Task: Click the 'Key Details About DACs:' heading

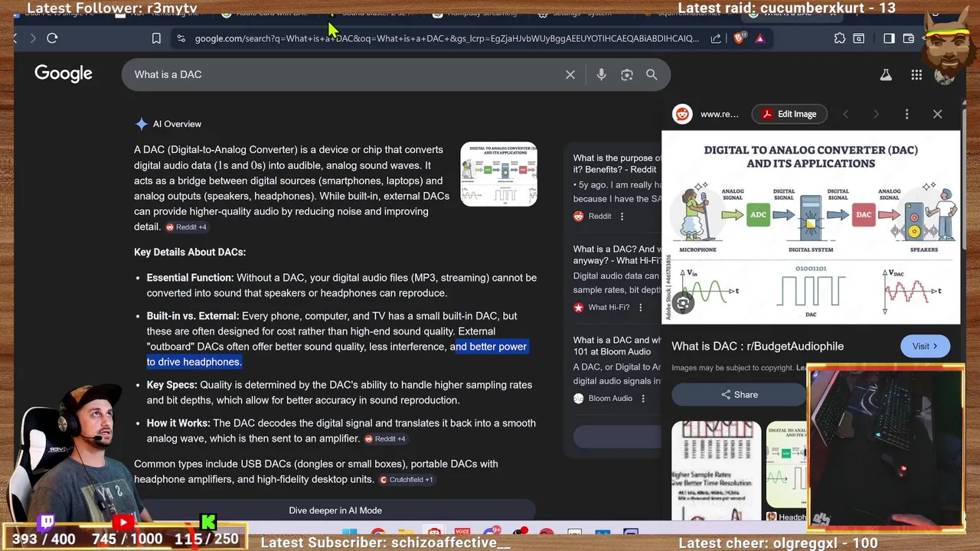Action: pyautogui.click(x=190, y=252)
